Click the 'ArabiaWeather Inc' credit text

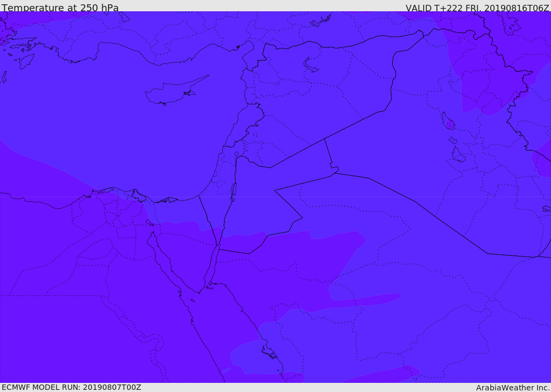click(x=513, y=388)
